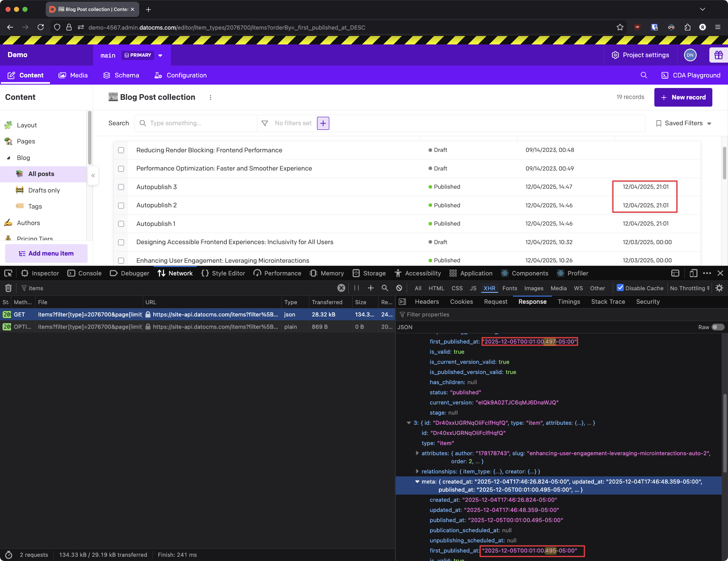Uncheck the Disable Cache checkbox
The height and width of the screenshot is (561, 728).
point(620,288)
